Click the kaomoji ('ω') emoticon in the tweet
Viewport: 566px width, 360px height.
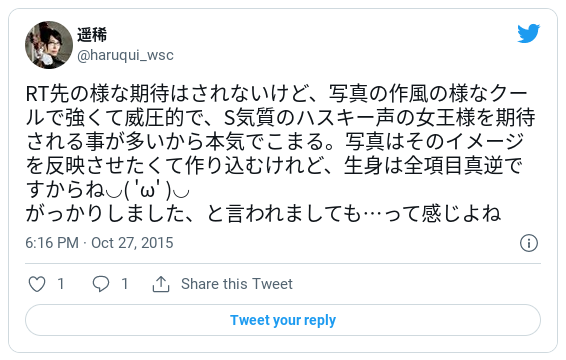[x=147, y=190]
